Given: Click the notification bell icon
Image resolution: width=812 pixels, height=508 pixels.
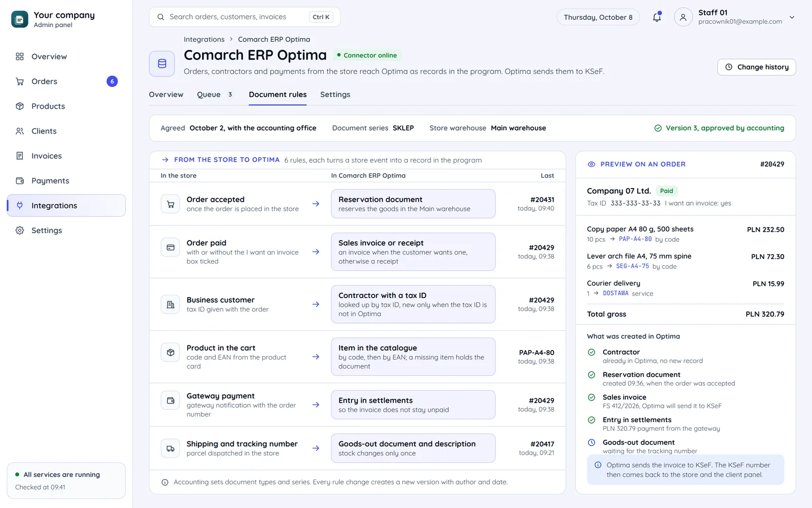Looking at the screenshot, I should 657,17.
